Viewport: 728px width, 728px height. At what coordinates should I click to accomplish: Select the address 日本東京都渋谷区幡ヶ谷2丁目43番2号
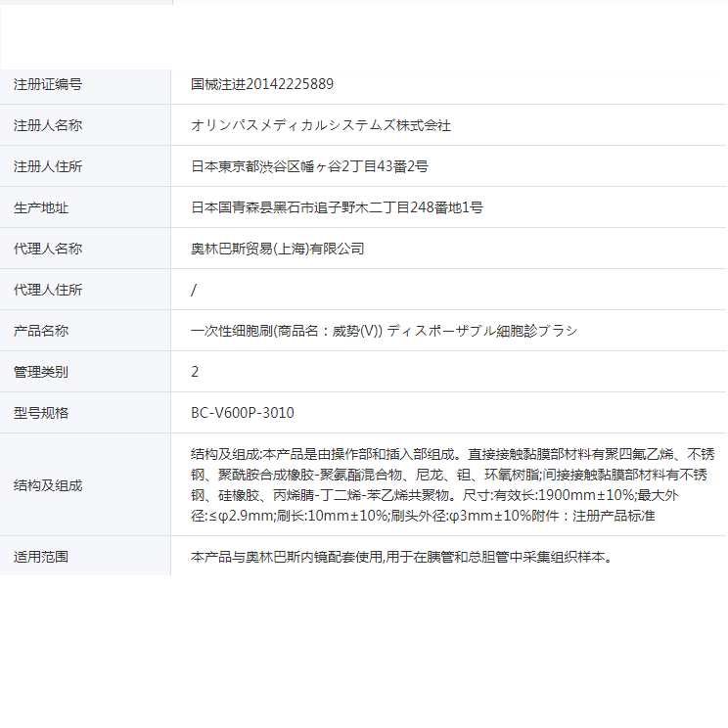pyautogui.click(x=309, y=166)
